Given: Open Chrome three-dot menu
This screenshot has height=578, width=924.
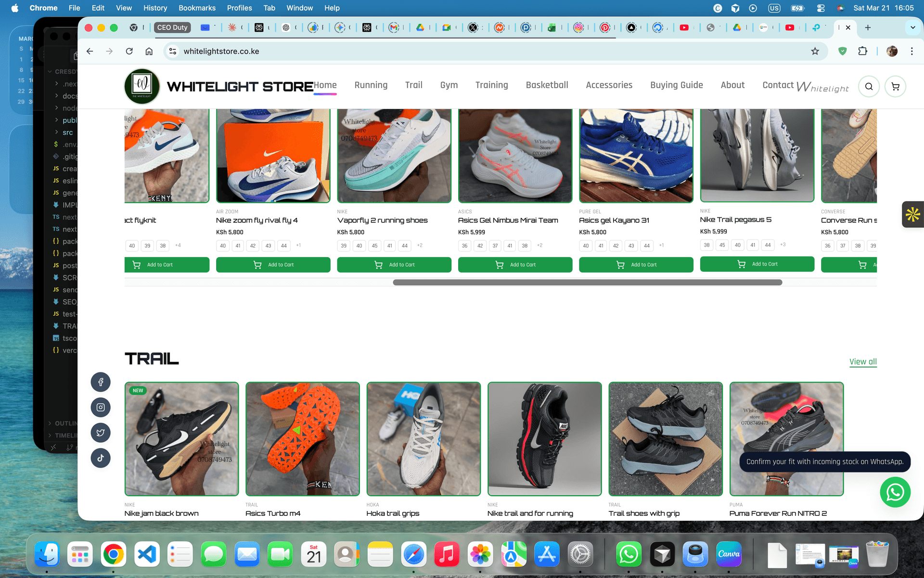Looking at the screenshot, I should (x=911, y=51).
